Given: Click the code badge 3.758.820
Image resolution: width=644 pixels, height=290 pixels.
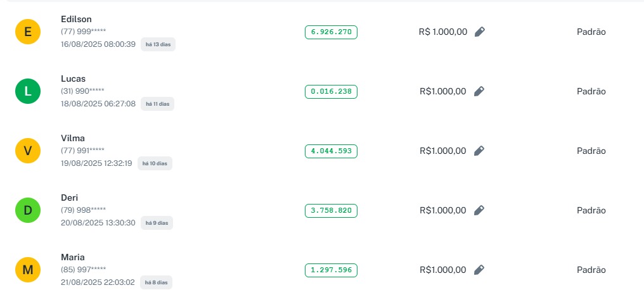Looking at the screenshot, I should (331, 210).
